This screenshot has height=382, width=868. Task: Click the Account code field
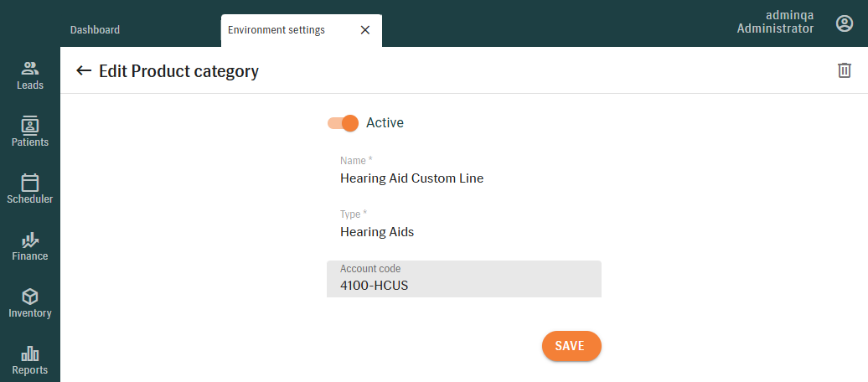click(x=463, y=285)
